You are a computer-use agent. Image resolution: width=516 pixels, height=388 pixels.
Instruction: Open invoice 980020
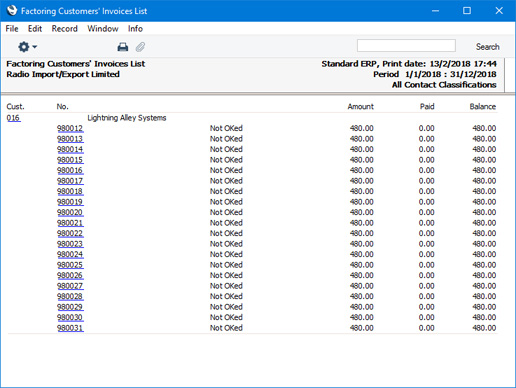click(70, 212)
